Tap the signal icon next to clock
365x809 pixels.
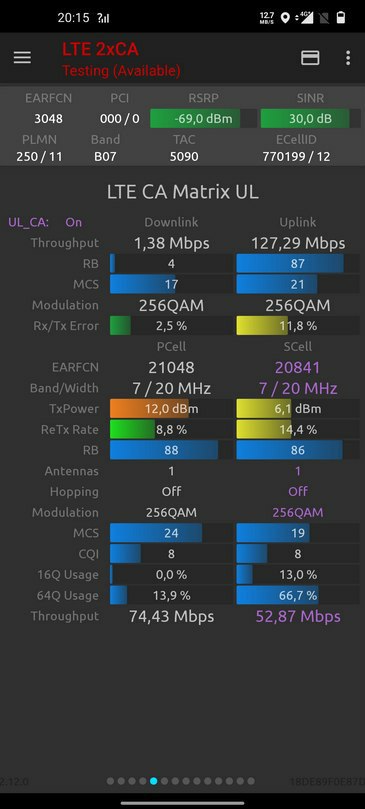click(x=103, y=18)
